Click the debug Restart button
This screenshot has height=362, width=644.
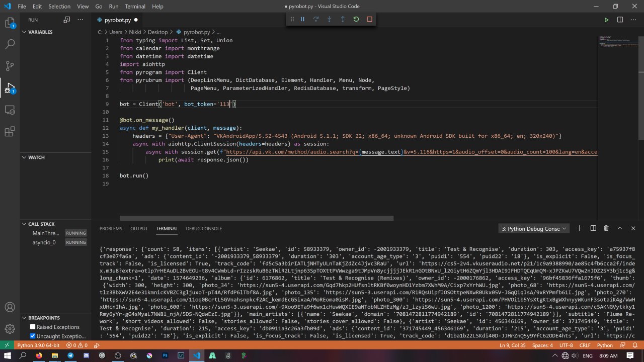[356, 19]
